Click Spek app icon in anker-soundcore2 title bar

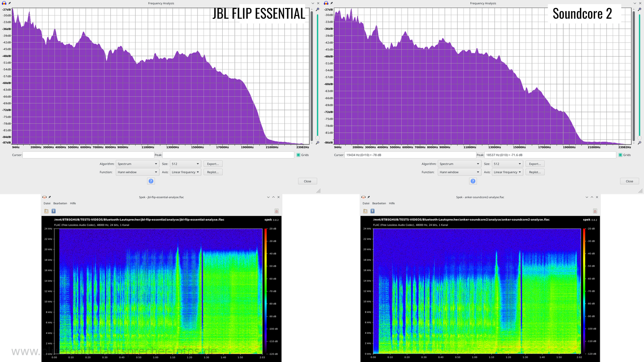[x=363, y=197]
